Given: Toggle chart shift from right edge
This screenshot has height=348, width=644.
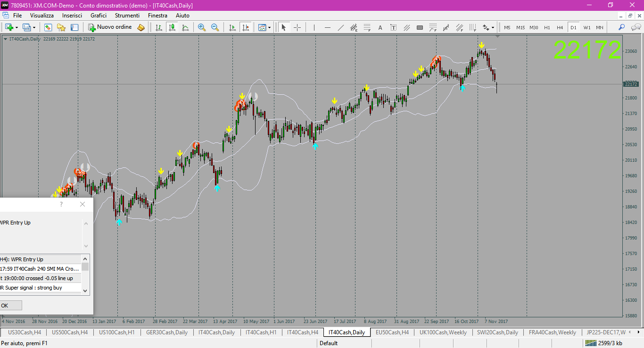Looking at the screenshot, I should click(245, 27).
